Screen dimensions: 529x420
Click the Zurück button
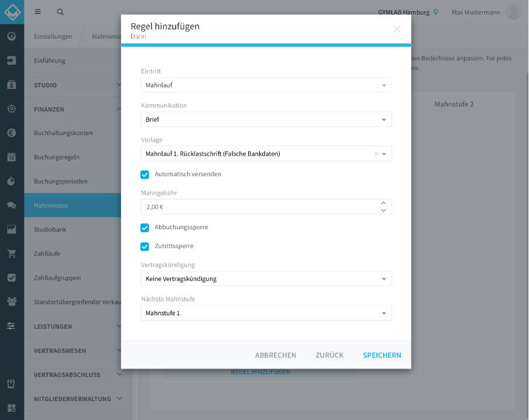329,355
